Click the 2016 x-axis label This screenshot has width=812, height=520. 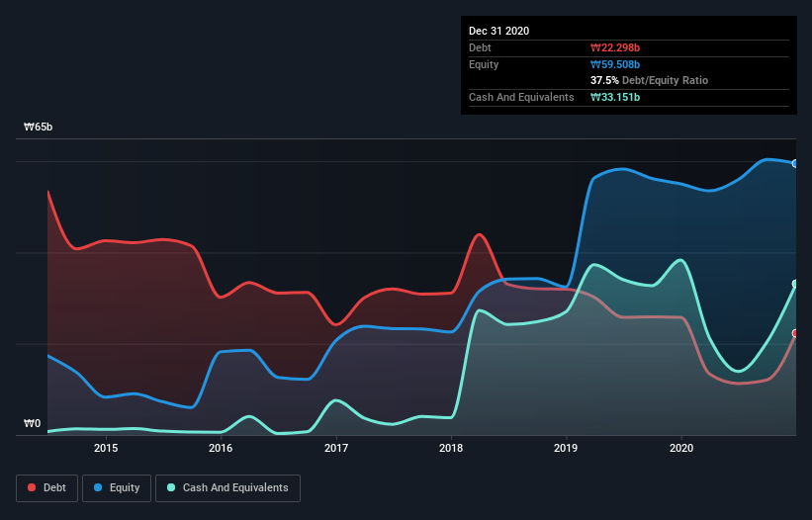coord(221,448)
